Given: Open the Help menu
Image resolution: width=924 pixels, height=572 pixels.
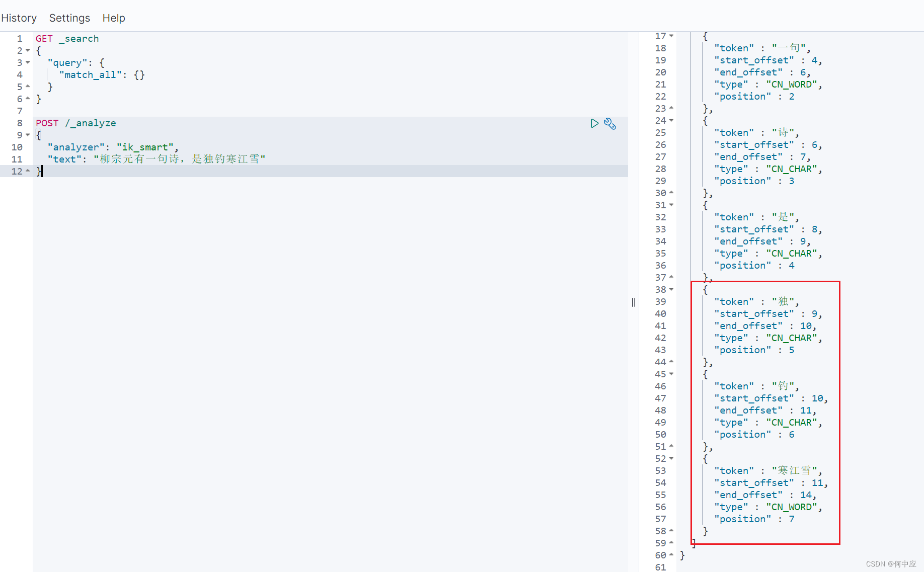Looking at the screenshot, I should tap(114, 18).
